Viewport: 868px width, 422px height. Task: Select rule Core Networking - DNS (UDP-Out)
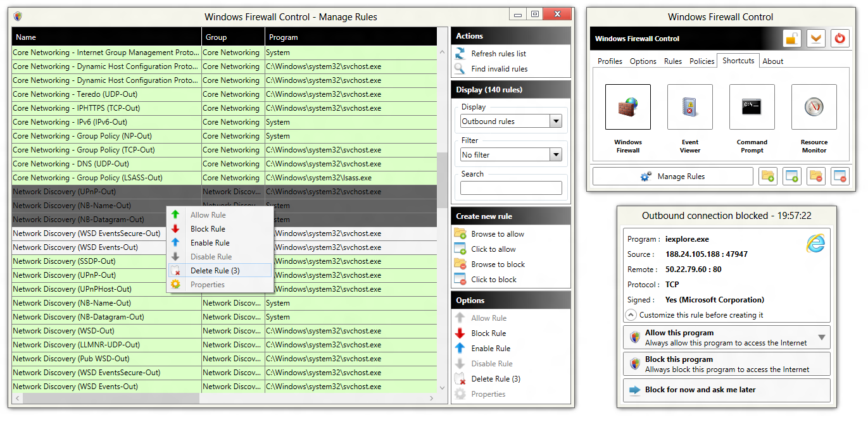coord(224,164)
